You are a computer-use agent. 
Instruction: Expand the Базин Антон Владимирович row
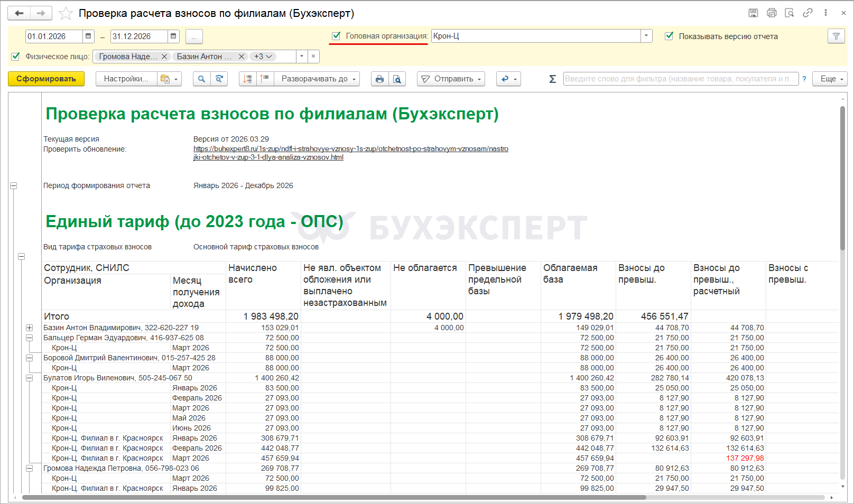(30, 328)
